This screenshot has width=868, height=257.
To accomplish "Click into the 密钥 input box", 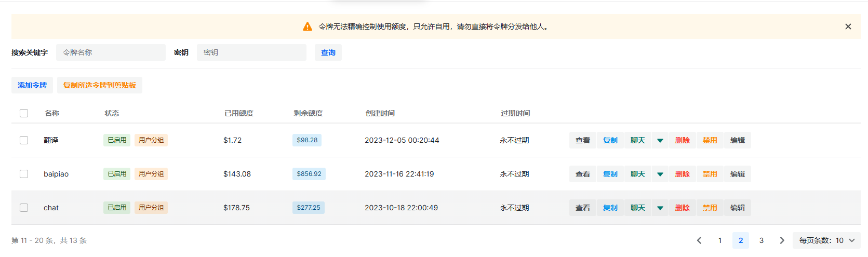I will pyautogui.click(x=251, y=52).
